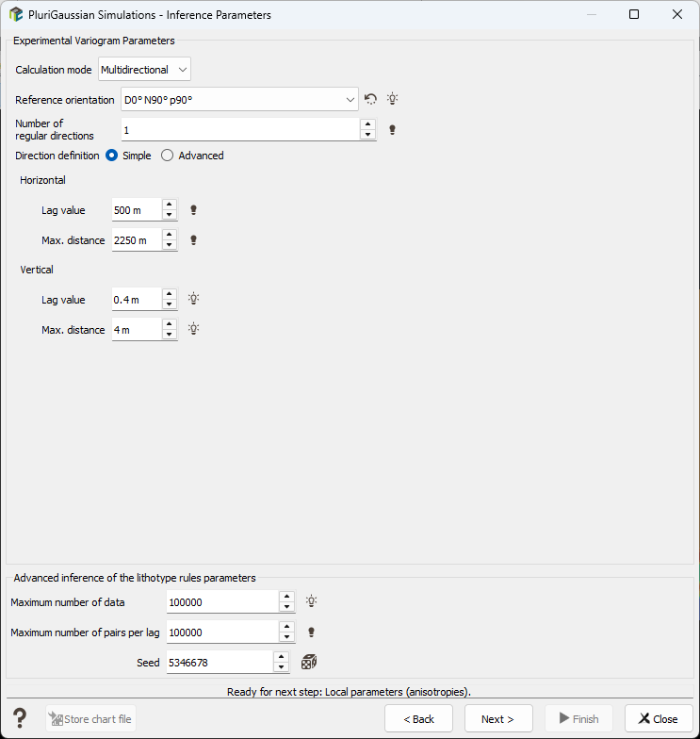
Task: Return to the previous page with < Back
Action: [x=418, y=718]
